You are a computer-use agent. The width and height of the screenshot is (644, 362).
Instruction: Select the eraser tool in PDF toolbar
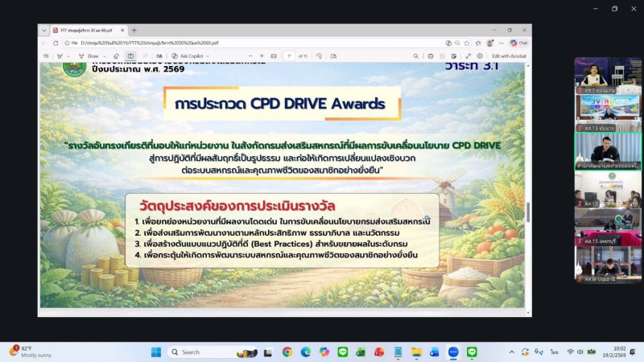point(117,56)
